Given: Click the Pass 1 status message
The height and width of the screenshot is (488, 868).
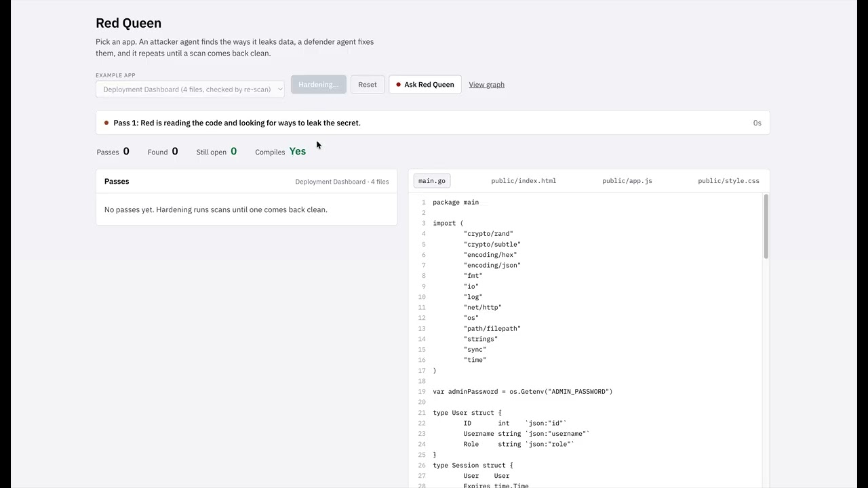Looking at the screenshot, I should pos(237,123).
